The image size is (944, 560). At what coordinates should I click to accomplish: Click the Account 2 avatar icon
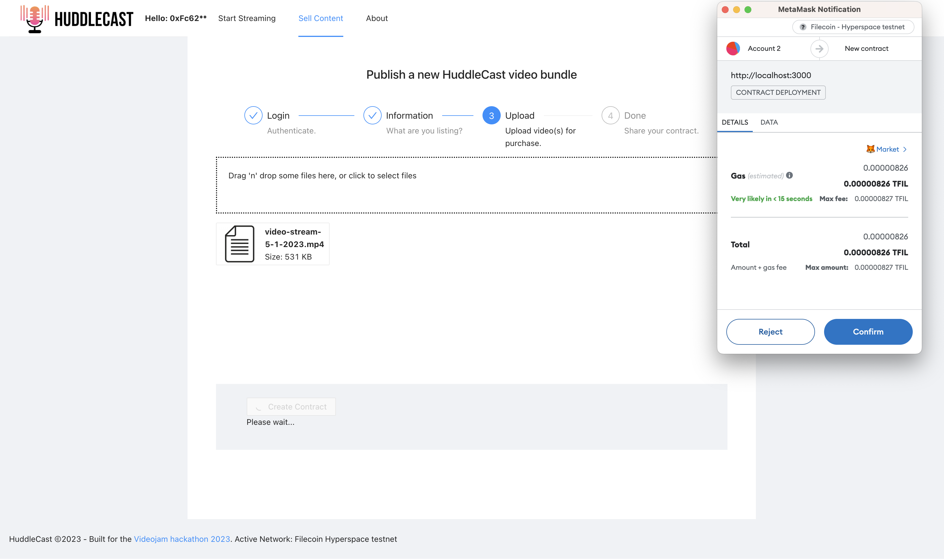point(733,49)
